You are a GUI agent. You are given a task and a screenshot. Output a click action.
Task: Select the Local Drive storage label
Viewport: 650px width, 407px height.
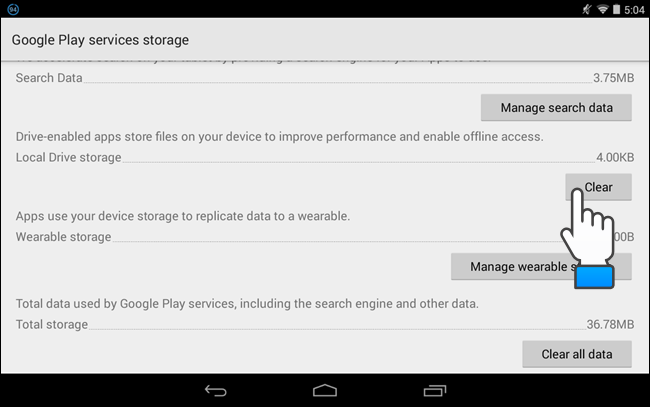(68, 157)
